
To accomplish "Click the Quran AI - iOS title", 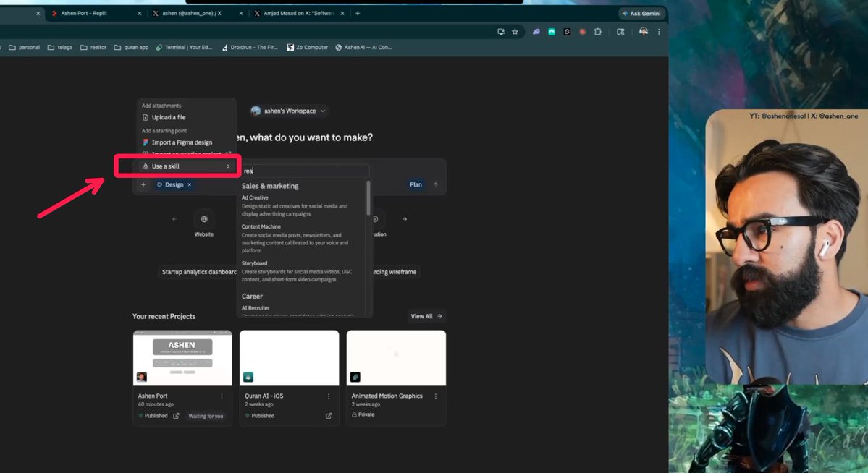I will [x=264, y=396].
